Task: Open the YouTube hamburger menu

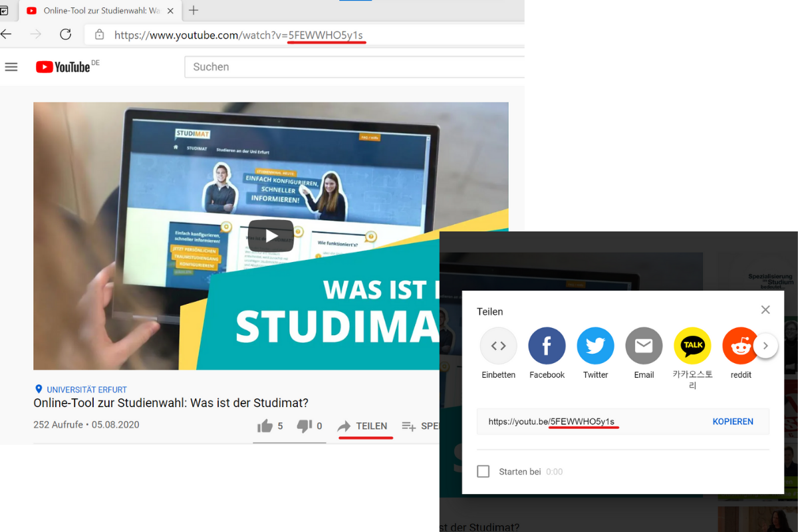Action: 11,67
